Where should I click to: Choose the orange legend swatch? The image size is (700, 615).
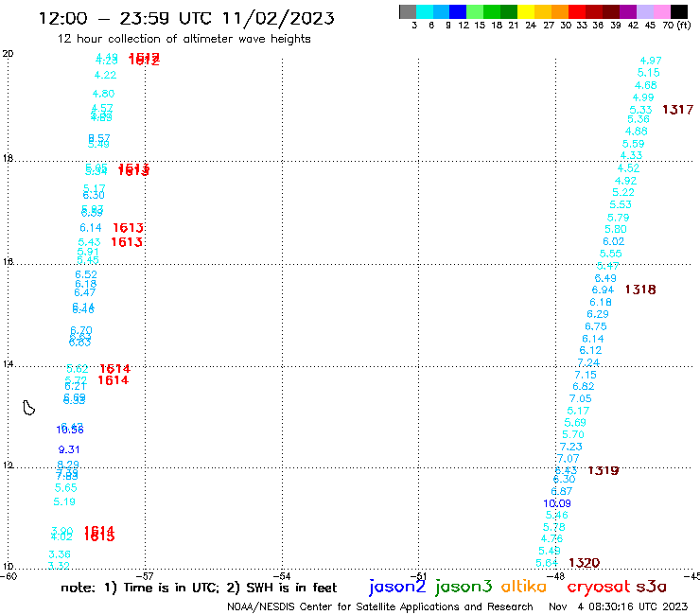coord(560,11)
